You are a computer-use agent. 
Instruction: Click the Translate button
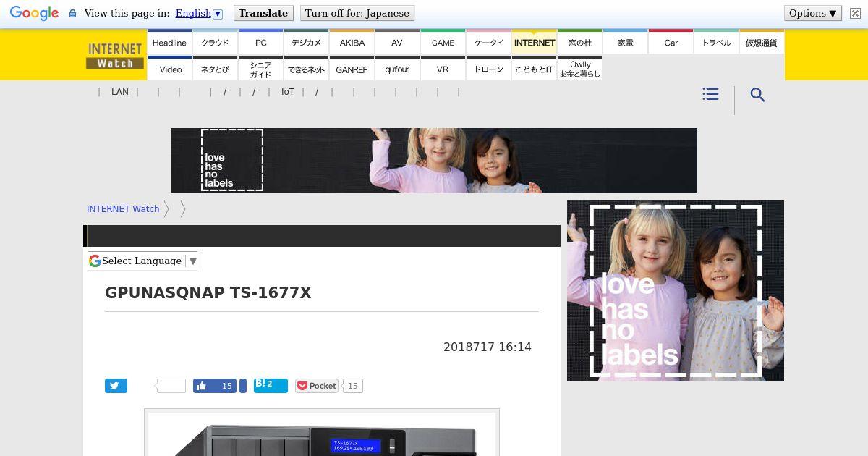tap(263, 13)
